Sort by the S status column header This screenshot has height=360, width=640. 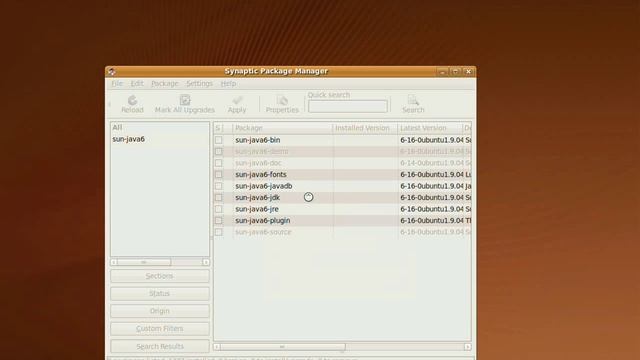pos(218,128)
